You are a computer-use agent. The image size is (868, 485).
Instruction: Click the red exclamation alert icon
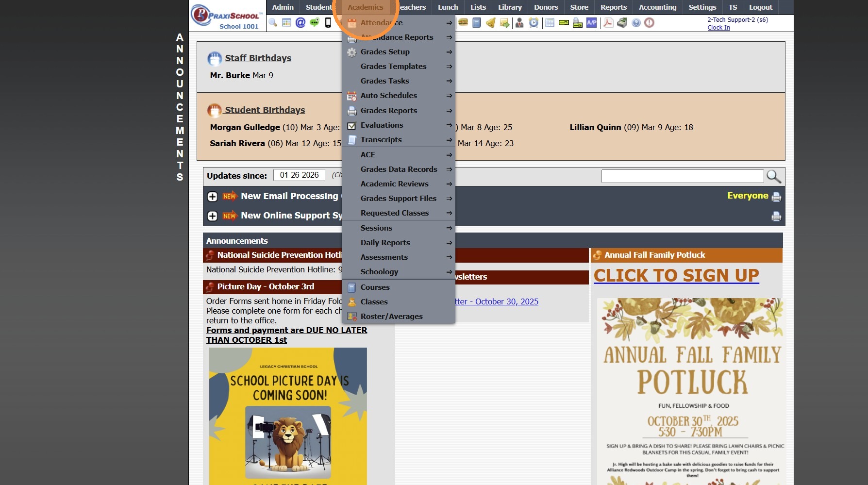650,23
